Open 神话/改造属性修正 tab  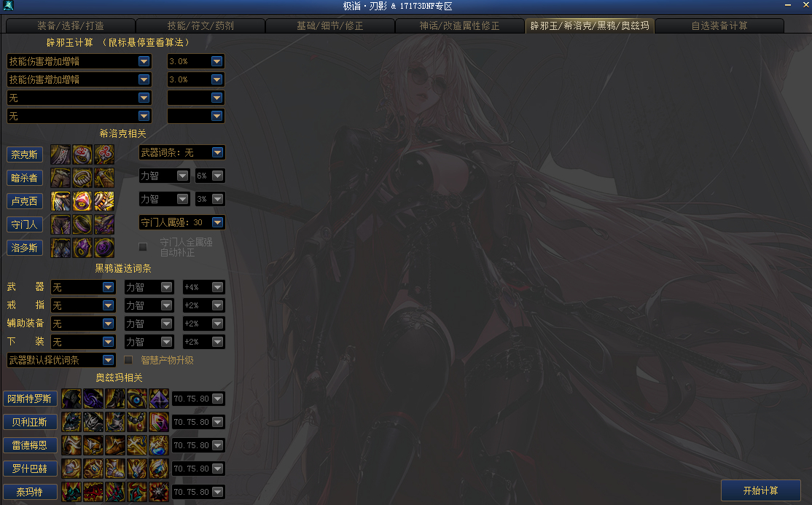click(x=460, y=26)
